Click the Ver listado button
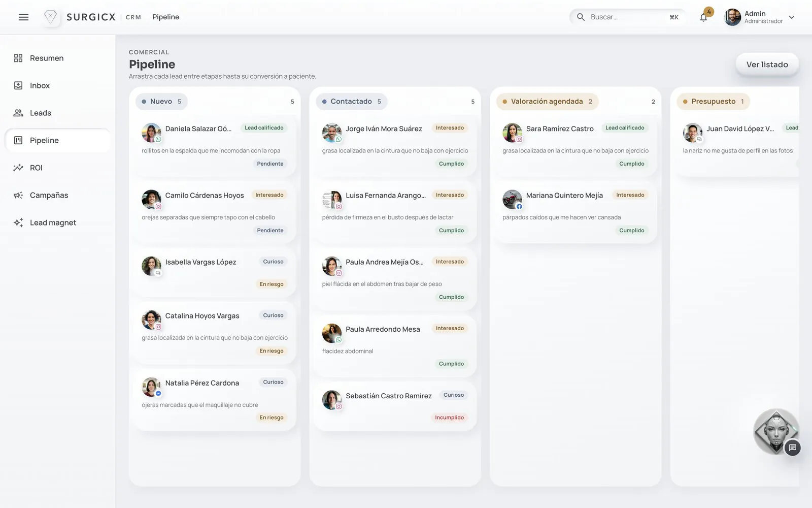This screenshot has height=508, width=812. (x=767, y=65)
